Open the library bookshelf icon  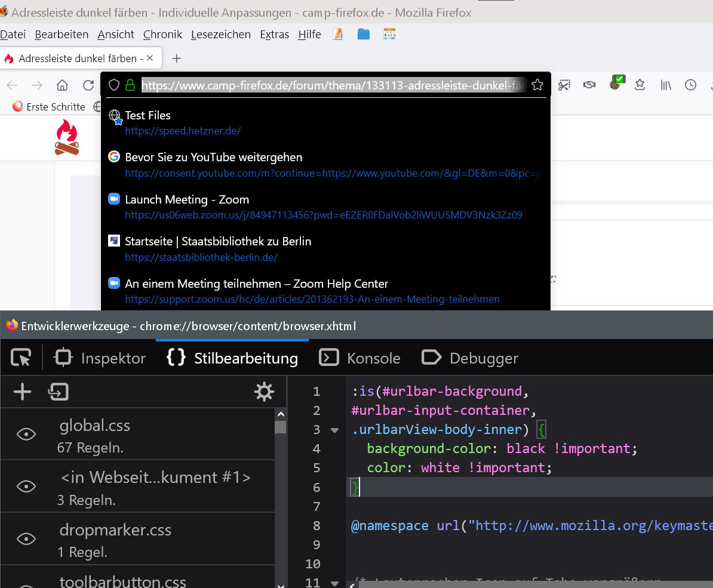click(x=665, y=85)
